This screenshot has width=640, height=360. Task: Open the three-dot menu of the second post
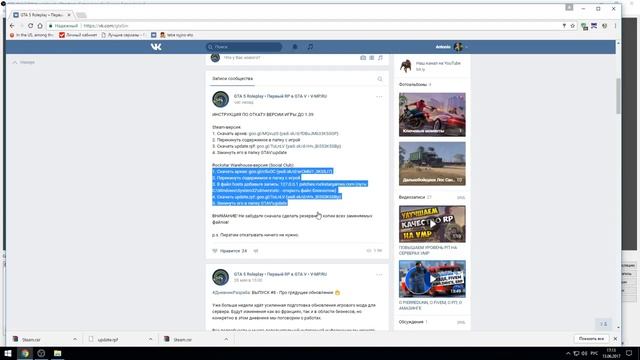379,275
